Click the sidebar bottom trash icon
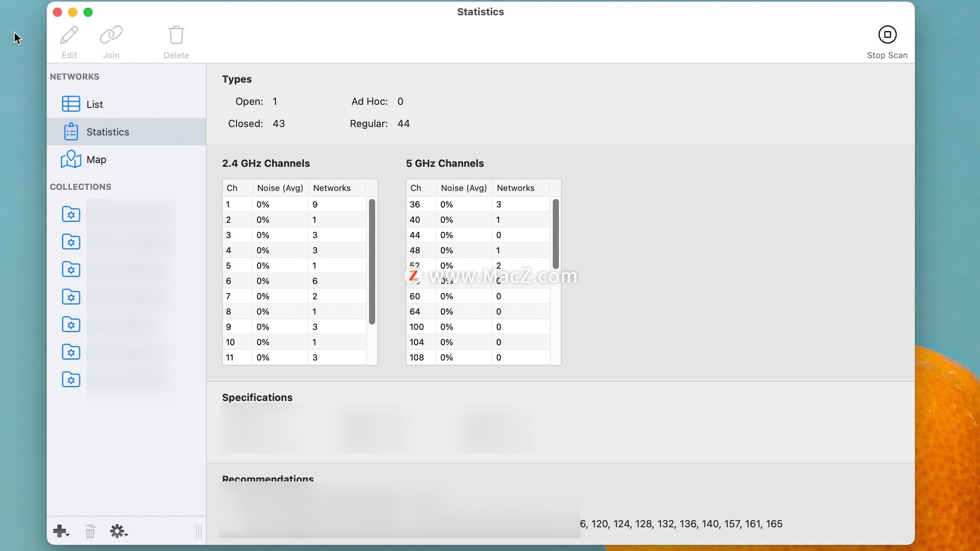This screenshot has height=551, width=980. coord(90,531)
